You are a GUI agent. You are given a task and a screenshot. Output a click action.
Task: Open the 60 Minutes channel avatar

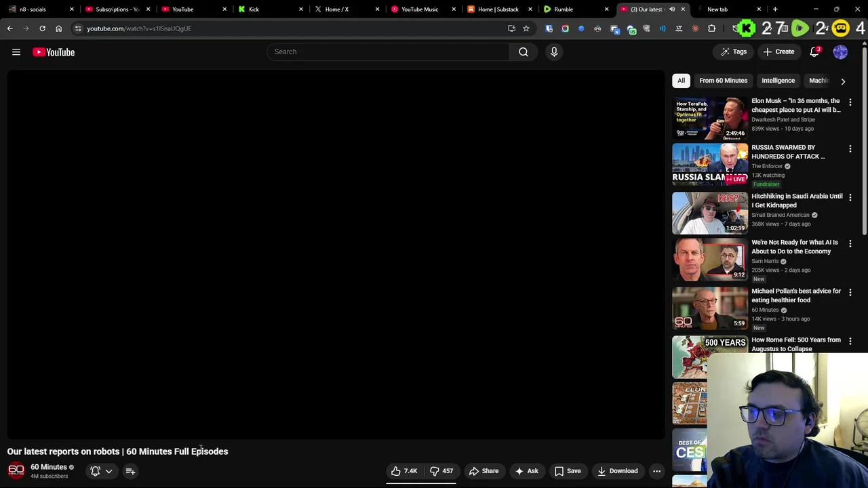[x=16, y=470]
